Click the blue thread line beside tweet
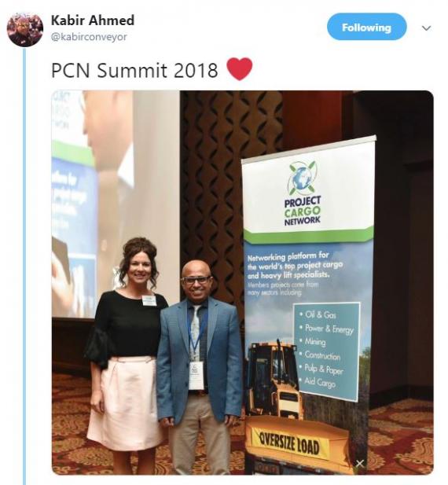 (24, 266)
